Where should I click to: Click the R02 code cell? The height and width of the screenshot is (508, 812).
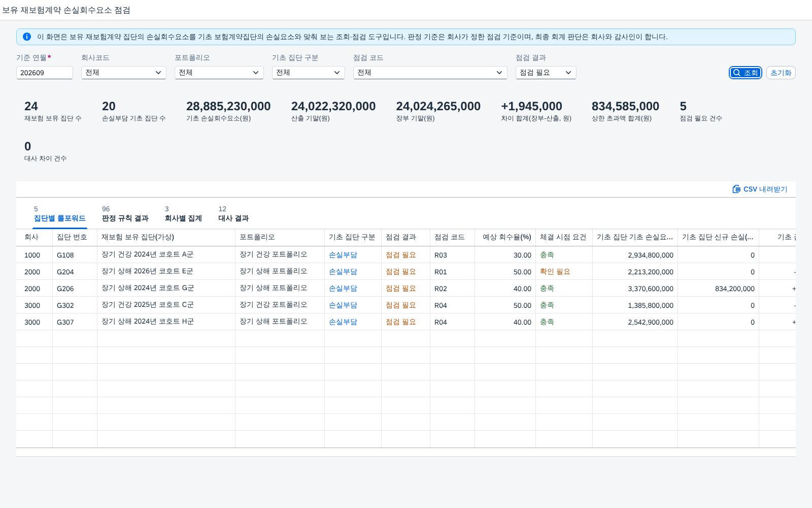pos(453,289)
